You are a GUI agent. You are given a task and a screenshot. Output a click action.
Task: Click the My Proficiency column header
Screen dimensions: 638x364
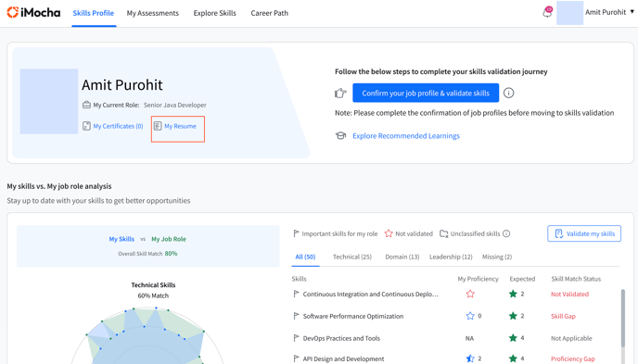coord(478,279)
